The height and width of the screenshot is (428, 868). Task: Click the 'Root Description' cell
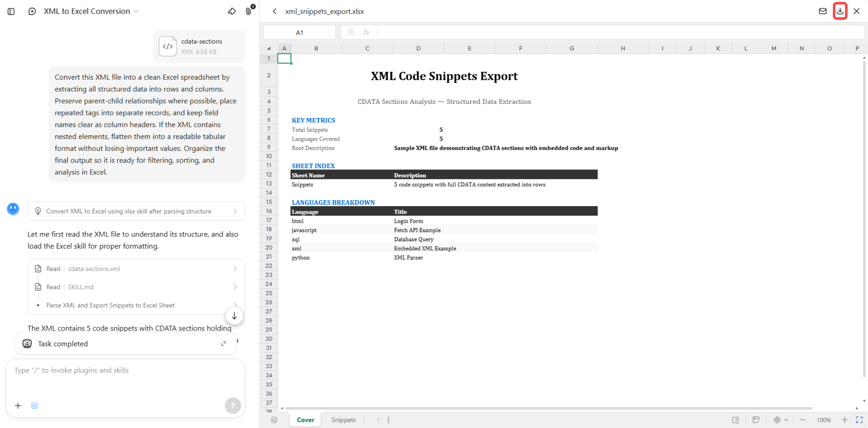point(313,148)
